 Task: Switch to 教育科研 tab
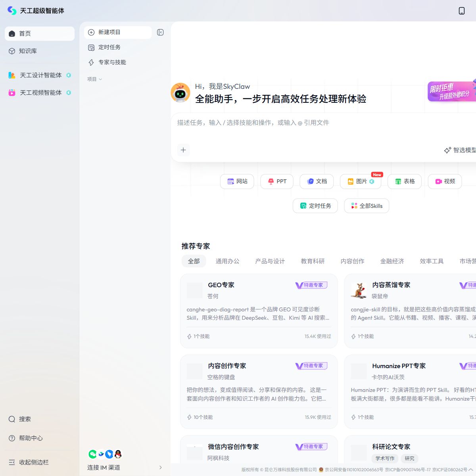coord(313,261)
